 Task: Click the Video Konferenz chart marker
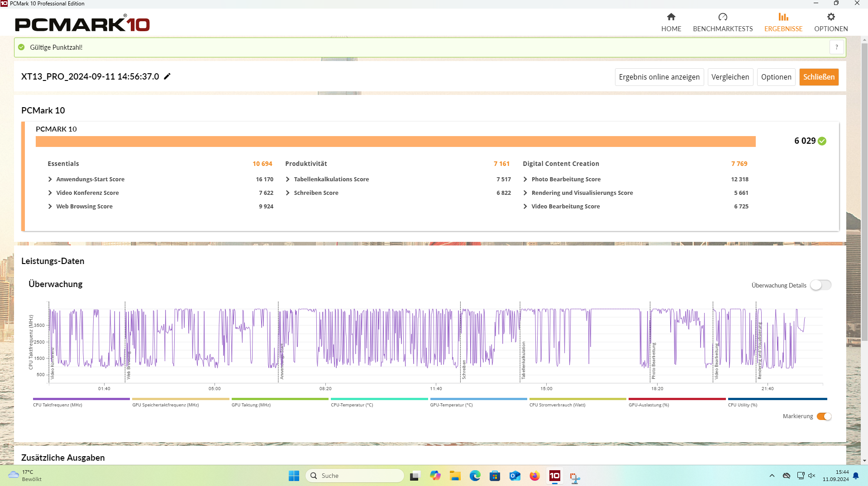[x=52, y=363]
